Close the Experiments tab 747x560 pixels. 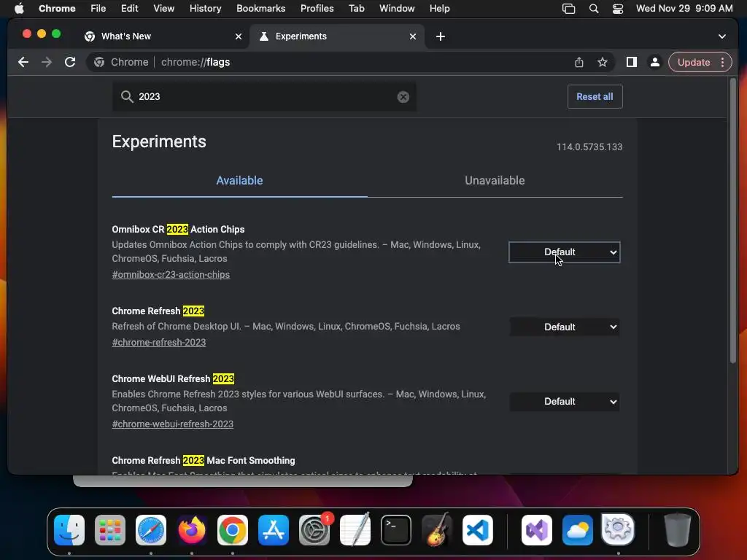click(413, 36)
